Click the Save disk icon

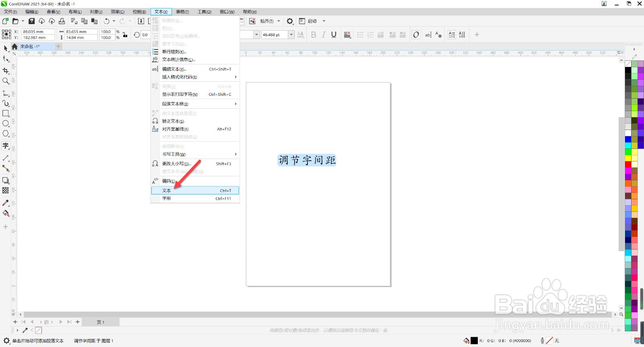[31, 21]
